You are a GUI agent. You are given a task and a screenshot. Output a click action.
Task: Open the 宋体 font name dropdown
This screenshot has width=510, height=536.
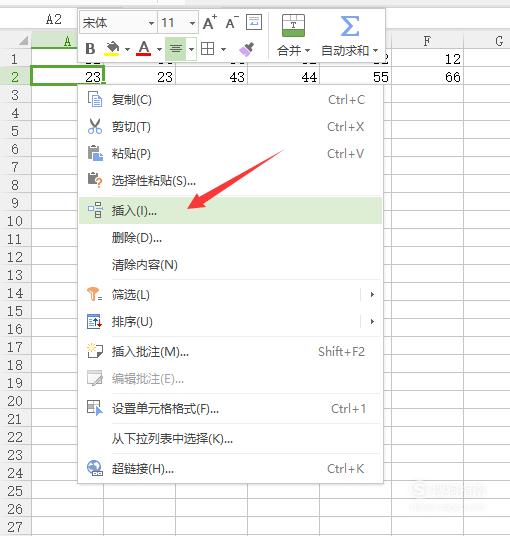tap(151, 23)
